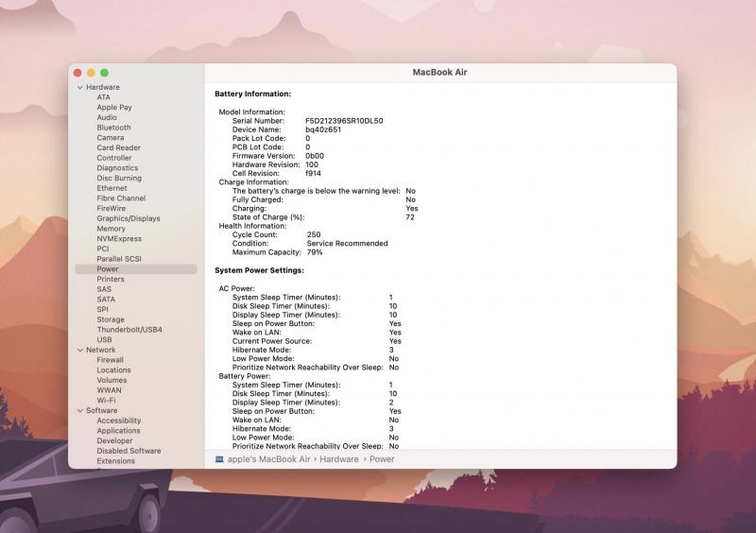The height and width of the screenshot is (533, 756).
Task: Open PCI in the hardware list
Action: coord(103,249)
